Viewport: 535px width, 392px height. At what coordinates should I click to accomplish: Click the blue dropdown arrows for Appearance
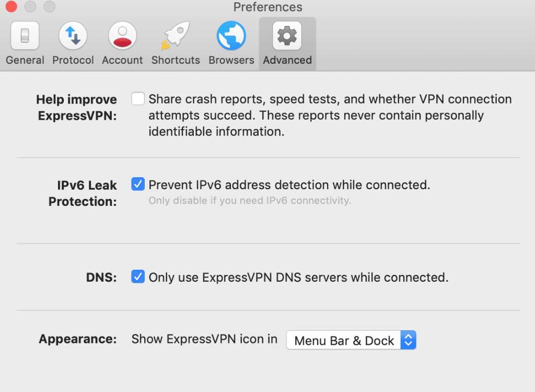point(409,340)
